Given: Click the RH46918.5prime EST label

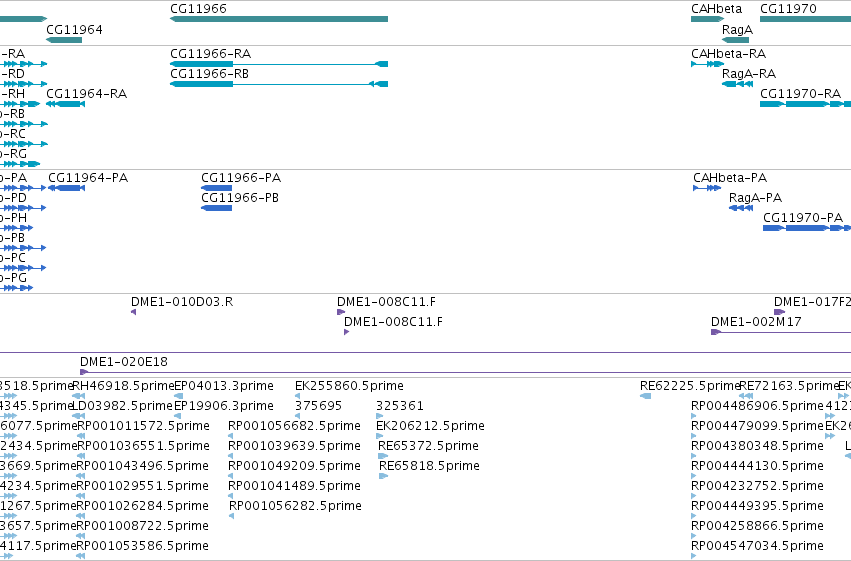Looking at the screenshot, I should pos(123,386).
